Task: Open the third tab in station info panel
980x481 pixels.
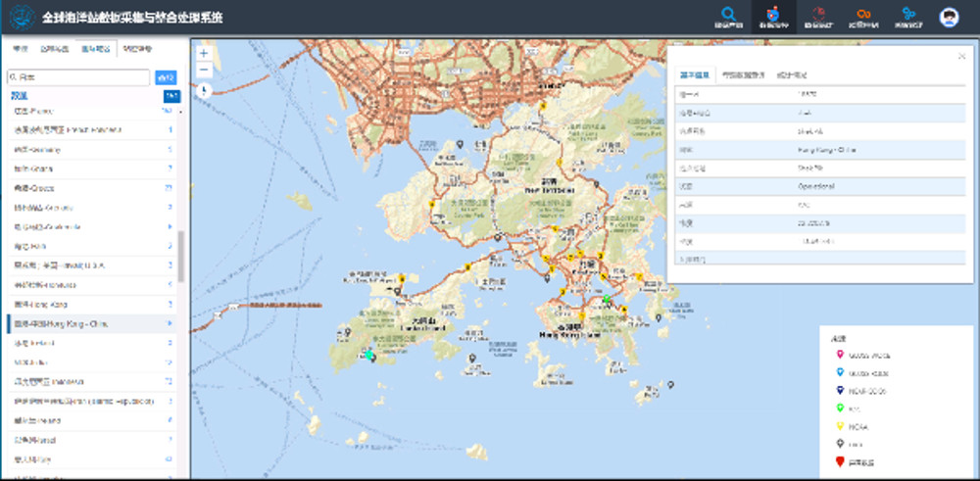Action: tap(791, 74)
